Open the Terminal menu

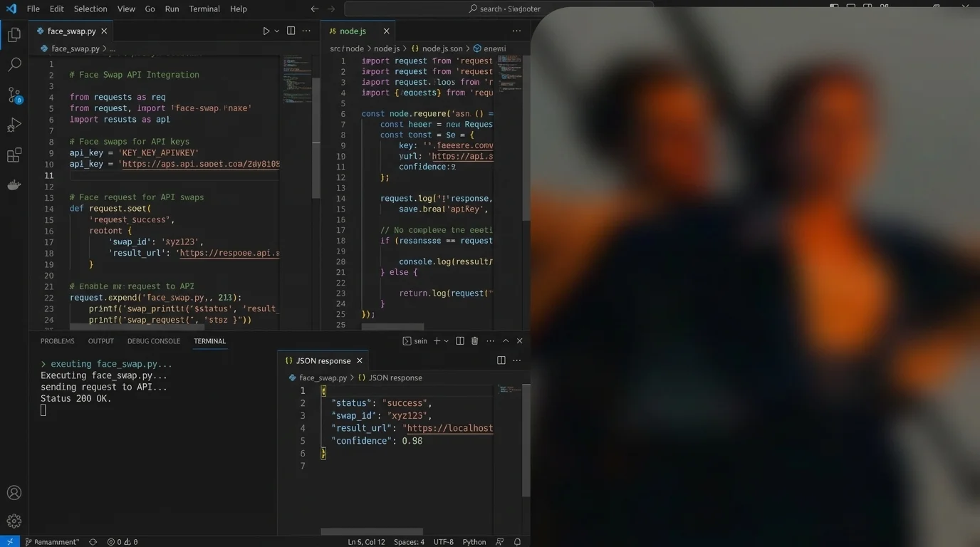pyautogui.click(x=204, y=9)
